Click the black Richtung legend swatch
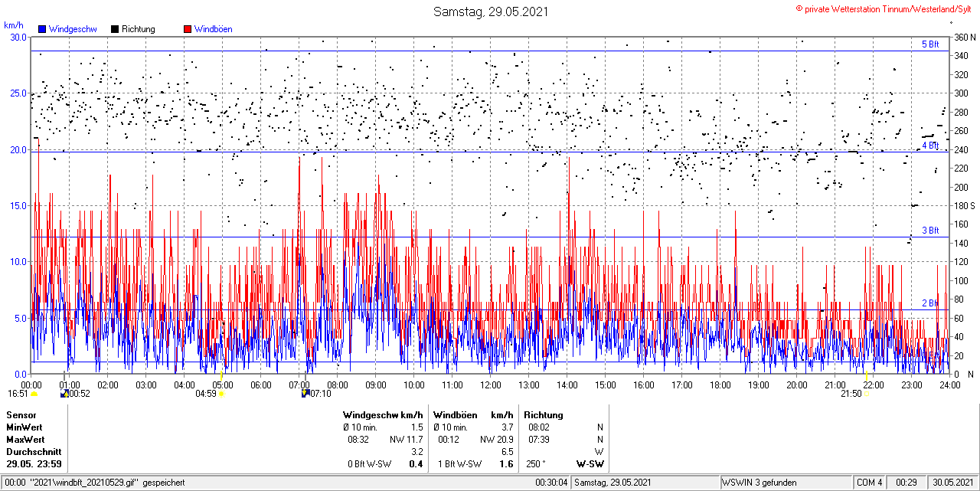This screenshot has height=491, width=980. 115,29
